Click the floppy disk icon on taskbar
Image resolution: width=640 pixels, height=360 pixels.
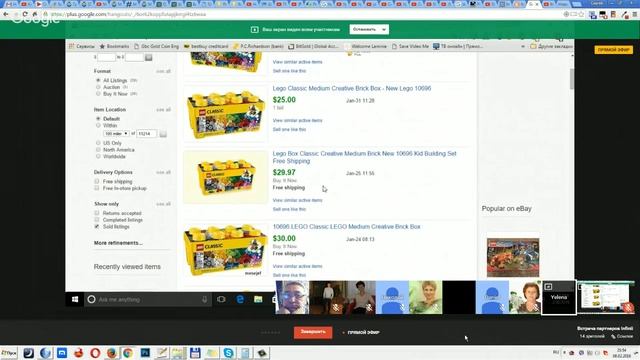(x=195, y=353)
